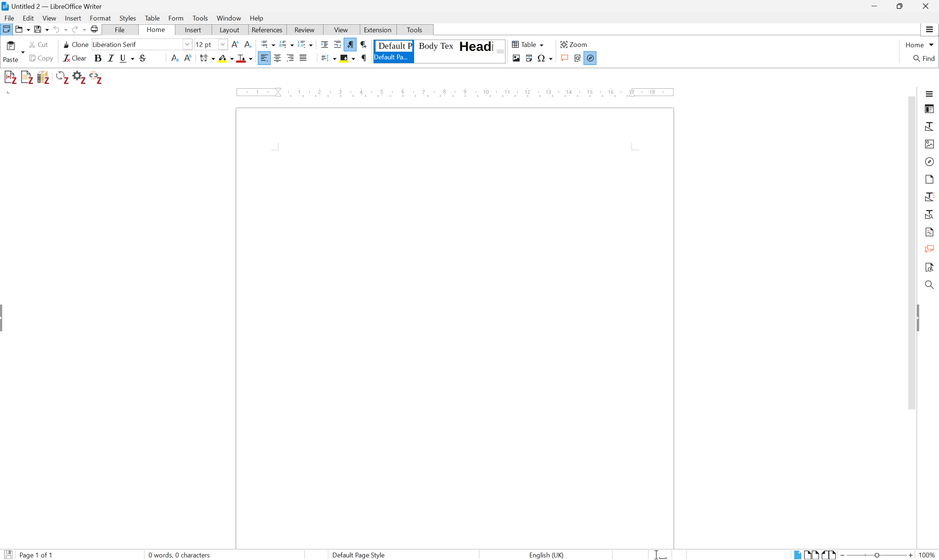Open the sidebar Gallery panel icon
This screenshot has width=939, height=560.
tap(929, 144)
